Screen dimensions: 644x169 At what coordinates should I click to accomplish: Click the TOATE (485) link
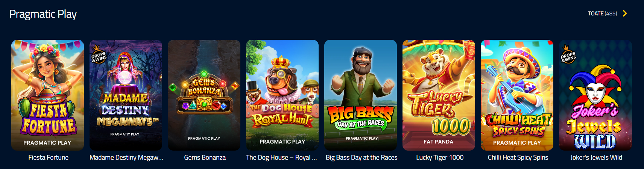[603, 14]
